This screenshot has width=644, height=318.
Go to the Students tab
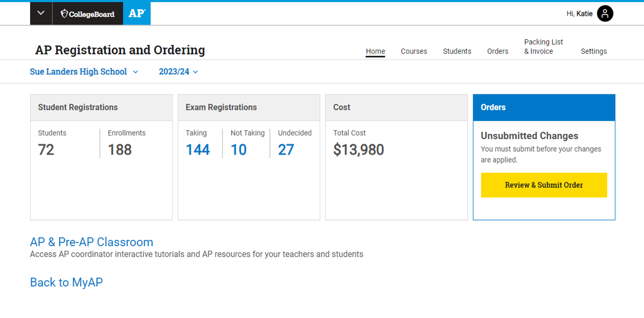(457, 51)
